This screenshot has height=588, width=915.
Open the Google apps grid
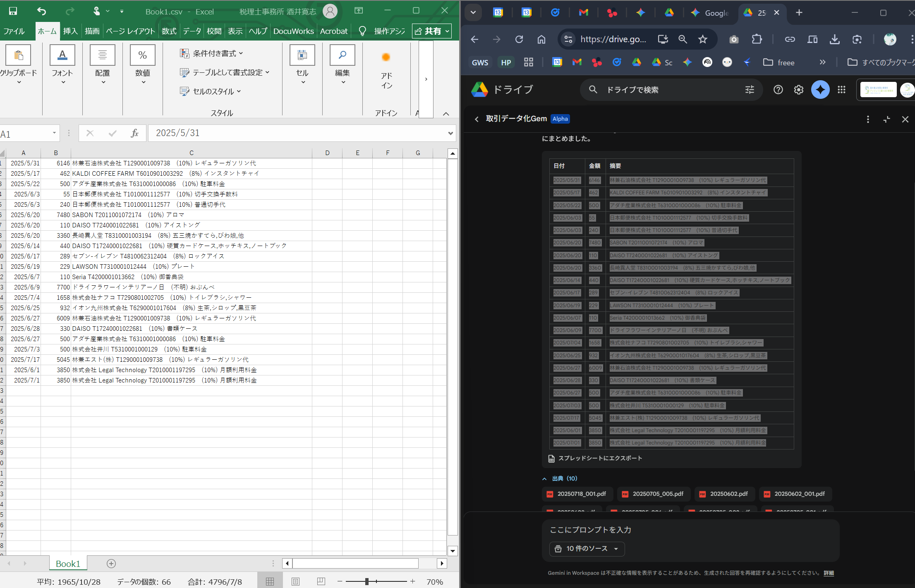click(841, 90)
